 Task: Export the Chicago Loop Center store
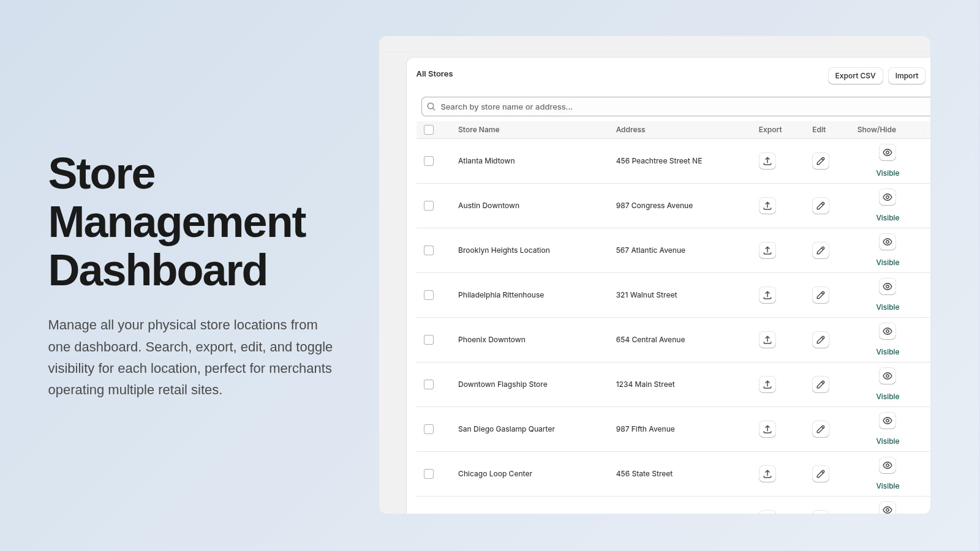767,474
